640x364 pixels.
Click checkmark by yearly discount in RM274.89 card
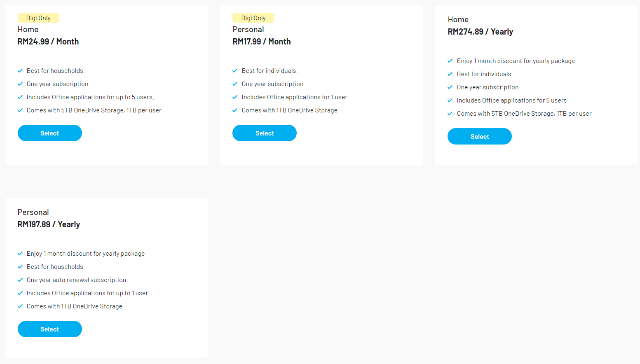450,61
